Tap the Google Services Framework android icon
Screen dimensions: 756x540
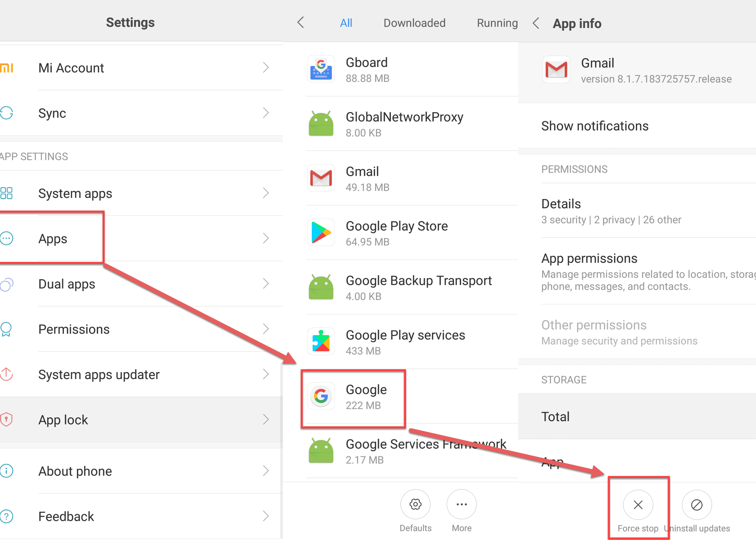[x=321, y=451]
